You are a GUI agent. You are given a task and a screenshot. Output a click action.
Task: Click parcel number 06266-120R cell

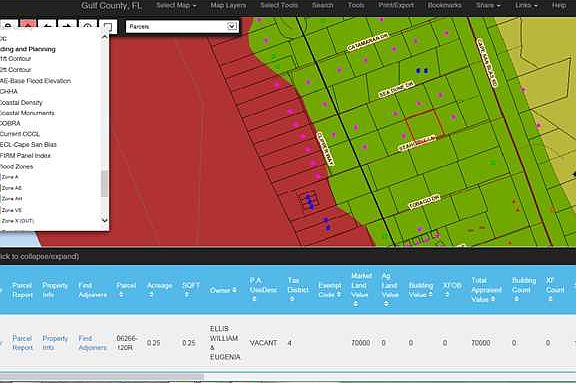(126, 343)
